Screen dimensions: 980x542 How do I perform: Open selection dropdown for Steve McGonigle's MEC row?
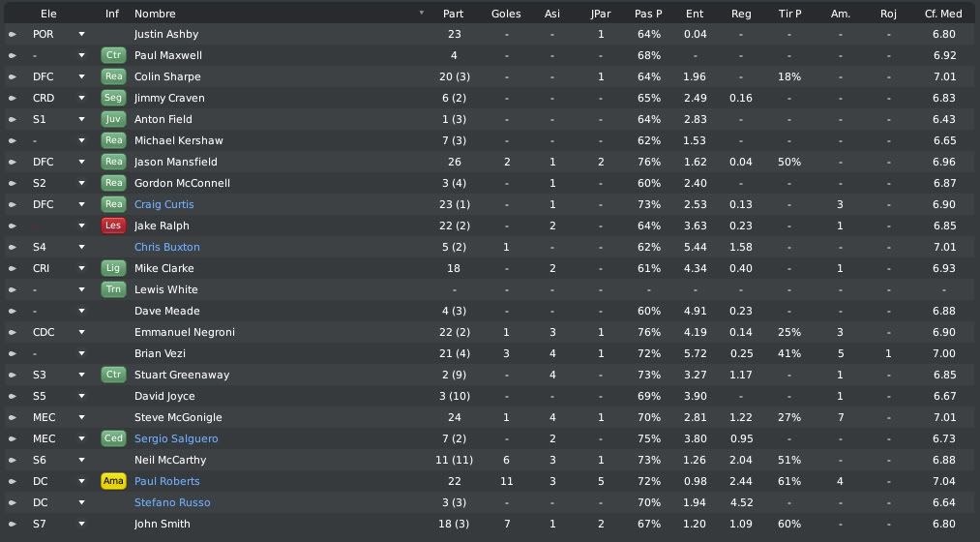pos(81,417)
